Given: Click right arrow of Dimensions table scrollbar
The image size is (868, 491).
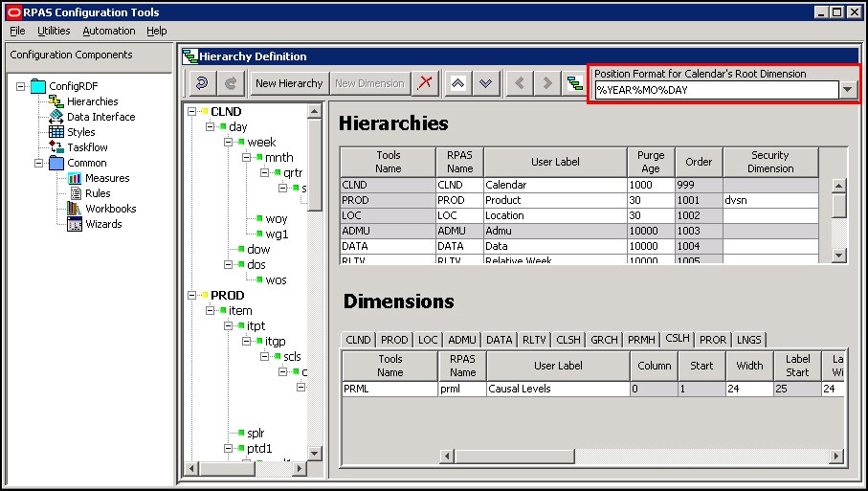Looking at the screenshot, I should (x=836, y=457).
